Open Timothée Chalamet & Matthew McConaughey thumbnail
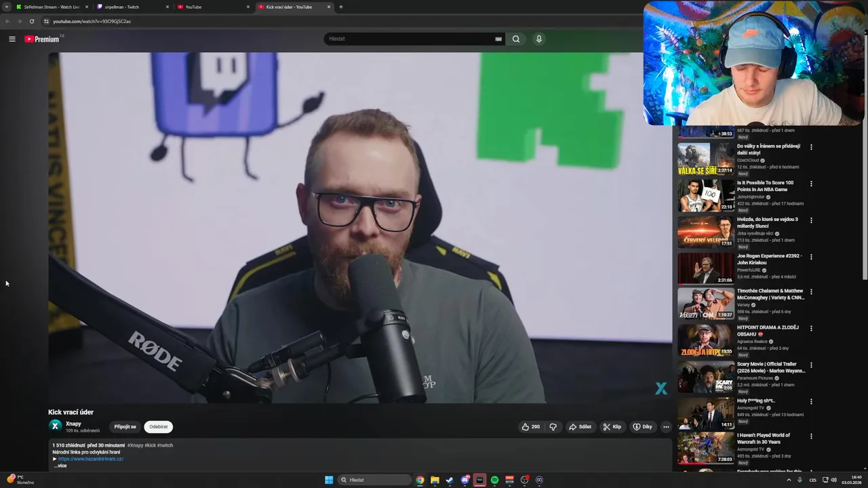 705,304
